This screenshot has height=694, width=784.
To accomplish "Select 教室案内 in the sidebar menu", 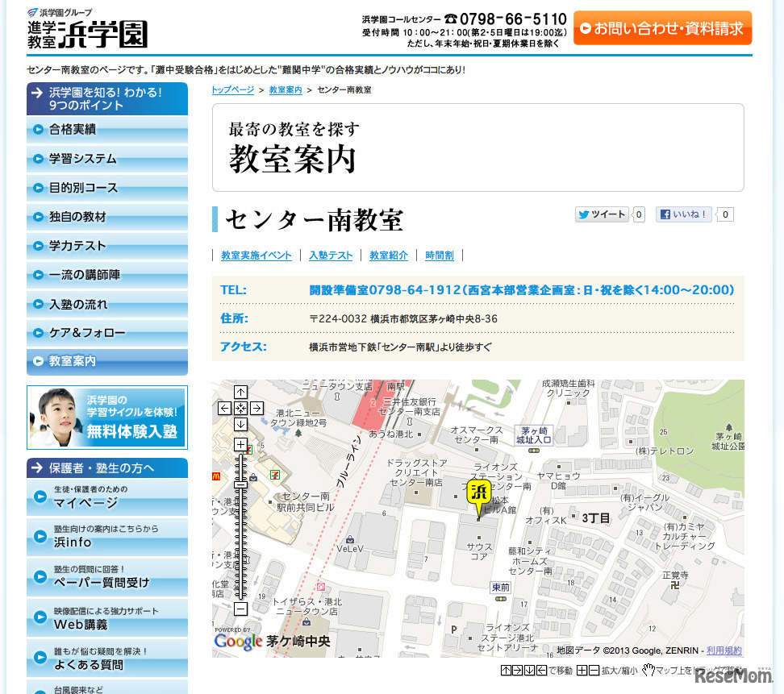I will pos(107,362).
